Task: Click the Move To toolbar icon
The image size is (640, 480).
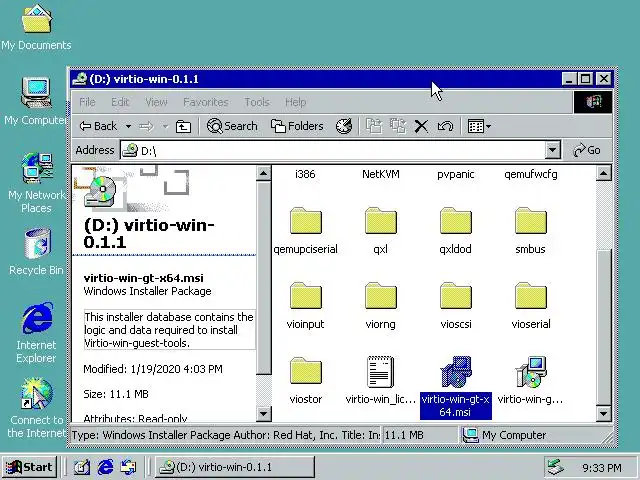Action: [374, 127]
